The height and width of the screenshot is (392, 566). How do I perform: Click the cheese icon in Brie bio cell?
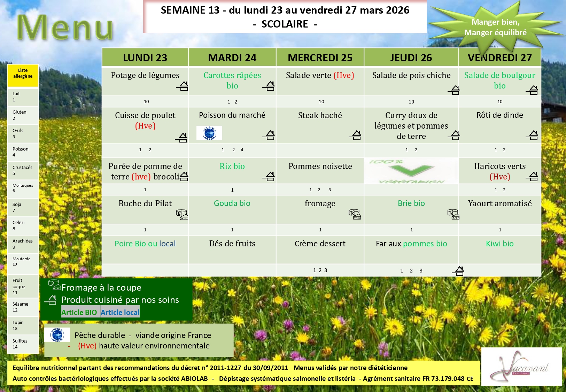(453, 214)
